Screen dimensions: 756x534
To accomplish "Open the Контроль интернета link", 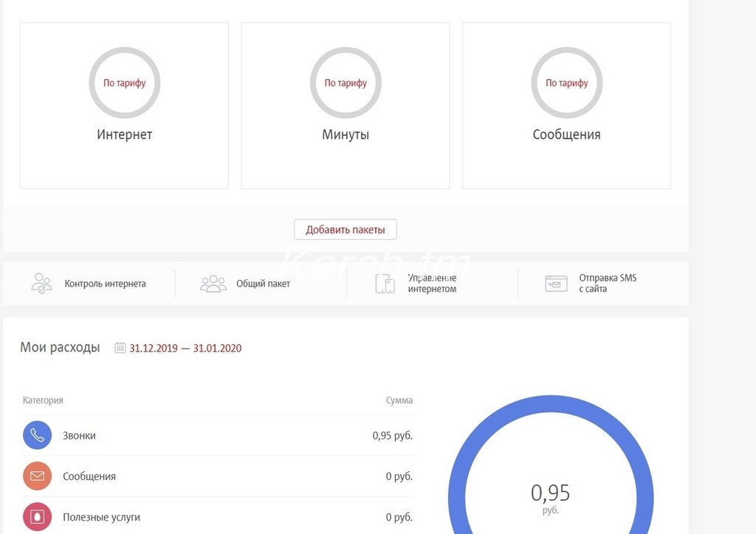I will 105,284.
